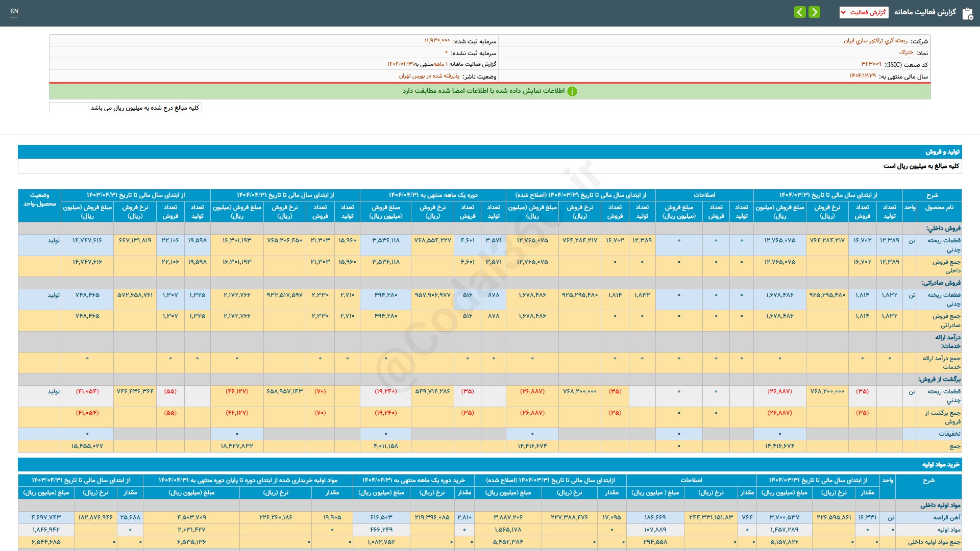Click sales return rate ۵۴۹,۷۱۴,۲۸۶
Image resolution: width=980 pixels, height=551 pixels.
click(432, 392)
